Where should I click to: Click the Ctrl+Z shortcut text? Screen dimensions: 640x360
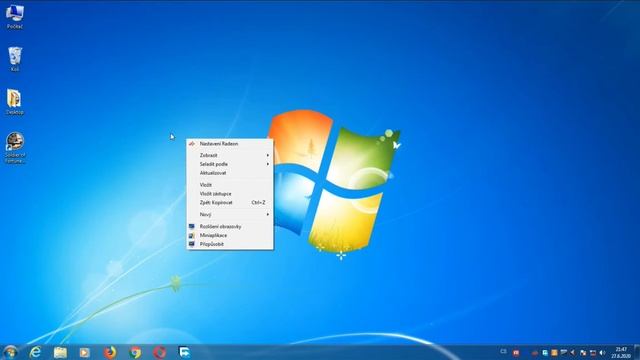(x=258, y=202)
